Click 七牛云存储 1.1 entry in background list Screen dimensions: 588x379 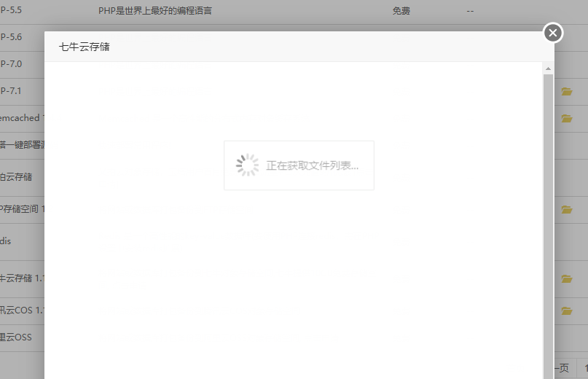click(22, 278)
